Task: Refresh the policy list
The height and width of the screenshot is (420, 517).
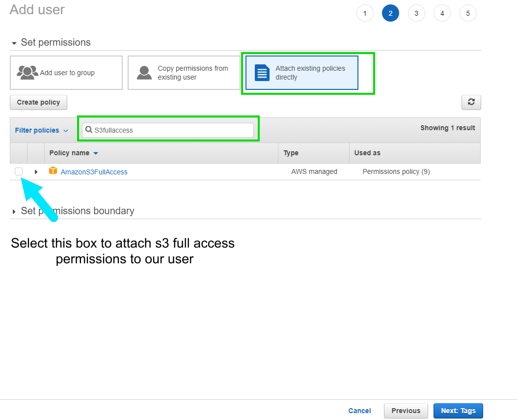Action: (x=471, y=102)
